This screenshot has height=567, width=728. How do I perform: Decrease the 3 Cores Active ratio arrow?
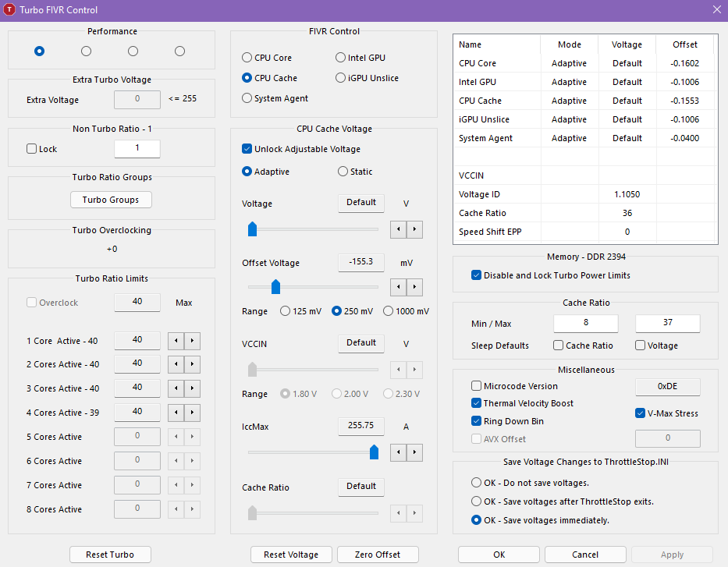(176, 389)
